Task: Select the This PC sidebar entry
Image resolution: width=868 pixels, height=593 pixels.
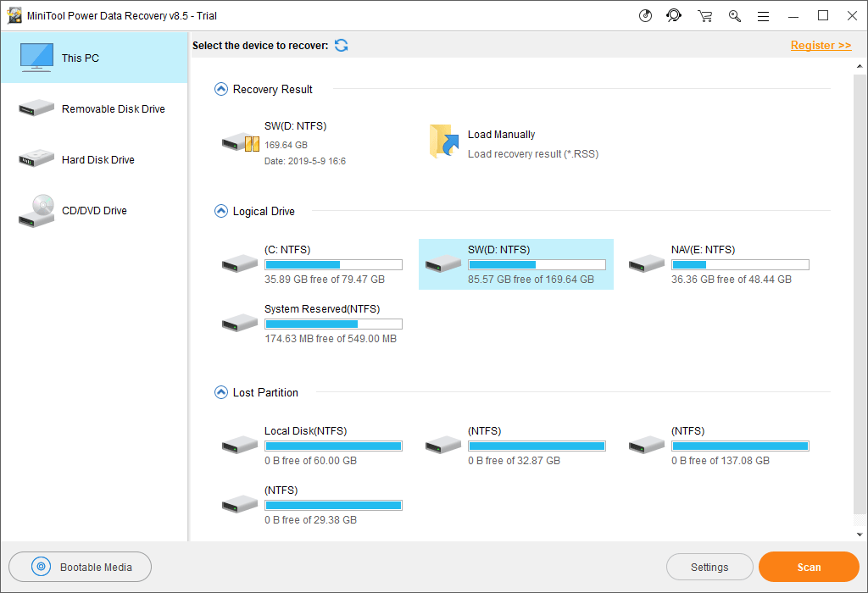Action: coord(81,58)
